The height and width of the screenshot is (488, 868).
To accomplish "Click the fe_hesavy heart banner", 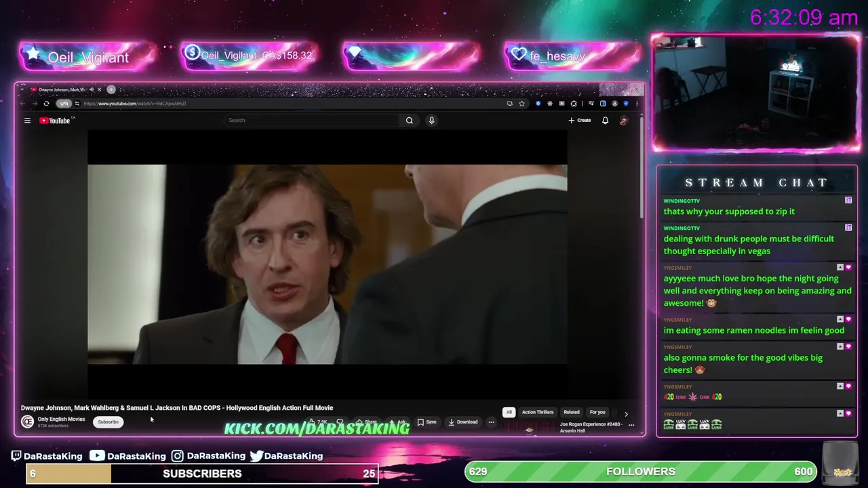I will point(573,56).
